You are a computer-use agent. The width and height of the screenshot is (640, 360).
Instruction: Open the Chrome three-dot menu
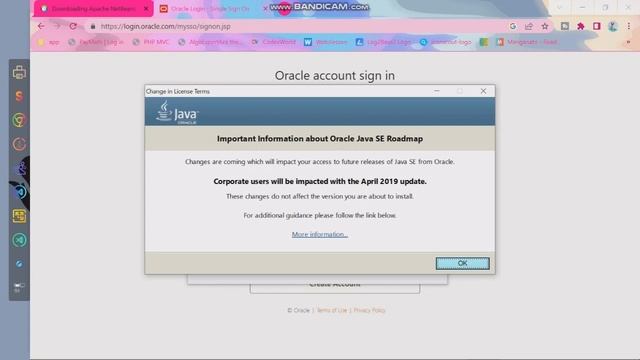(x=629, y=26)
